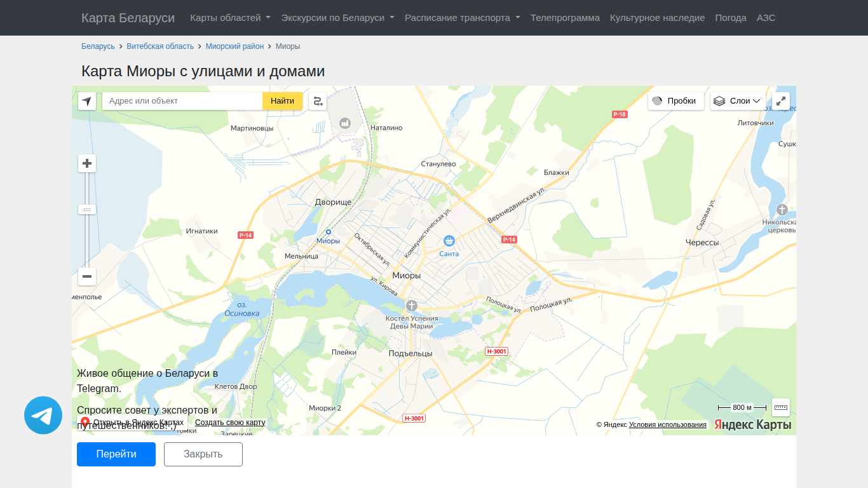The width and height of the screenshot is (868, 488).
Task: Click the ул. Кирова street label
Action: click(x=384, y=287)
